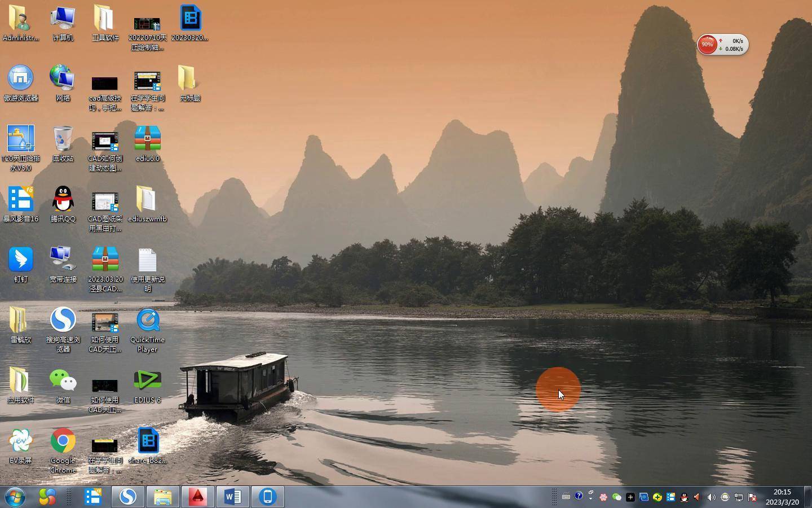Image resolution: width=812 pixels, height=508 pixels.
Task: Select the 工具软件 folder
Action: (105, 23)
